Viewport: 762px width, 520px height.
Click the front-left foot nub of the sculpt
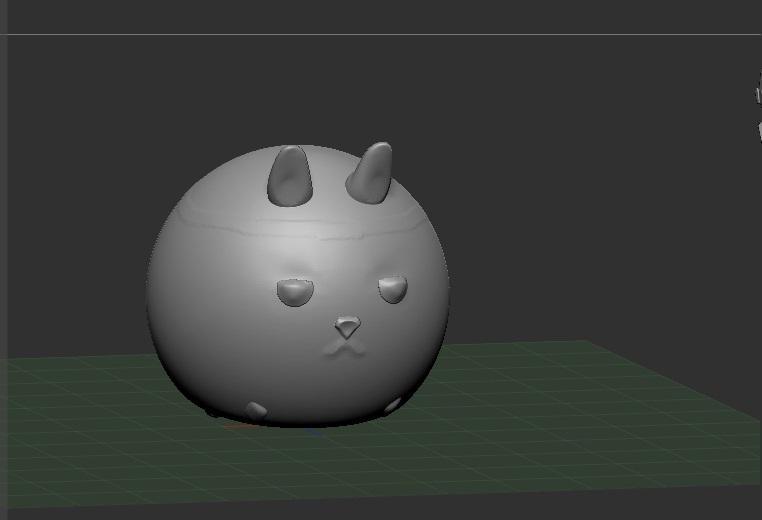pos(256,411)
